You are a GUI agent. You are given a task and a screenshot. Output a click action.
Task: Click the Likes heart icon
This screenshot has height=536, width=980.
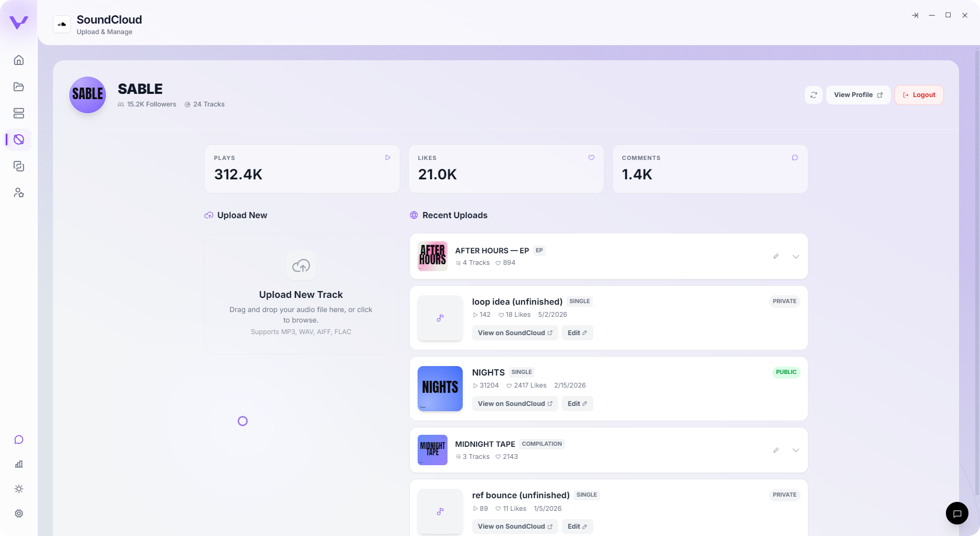pyautogui.click(x=591, y=157)
